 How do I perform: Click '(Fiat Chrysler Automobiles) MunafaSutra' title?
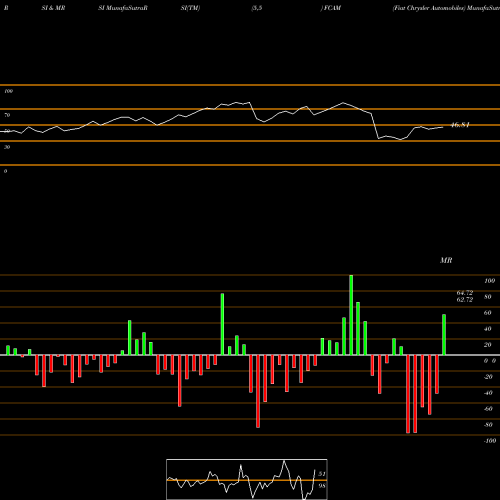coord(446,8)
